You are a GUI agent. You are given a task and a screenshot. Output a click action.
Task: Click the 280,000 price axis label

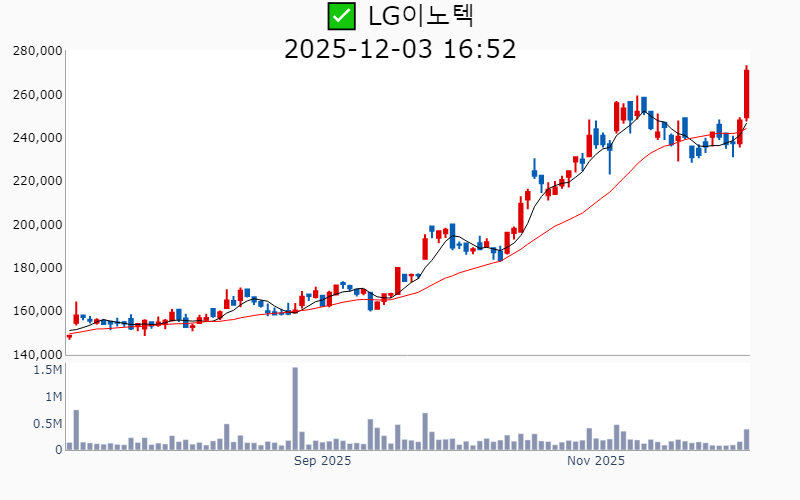[x=37, y=51]
